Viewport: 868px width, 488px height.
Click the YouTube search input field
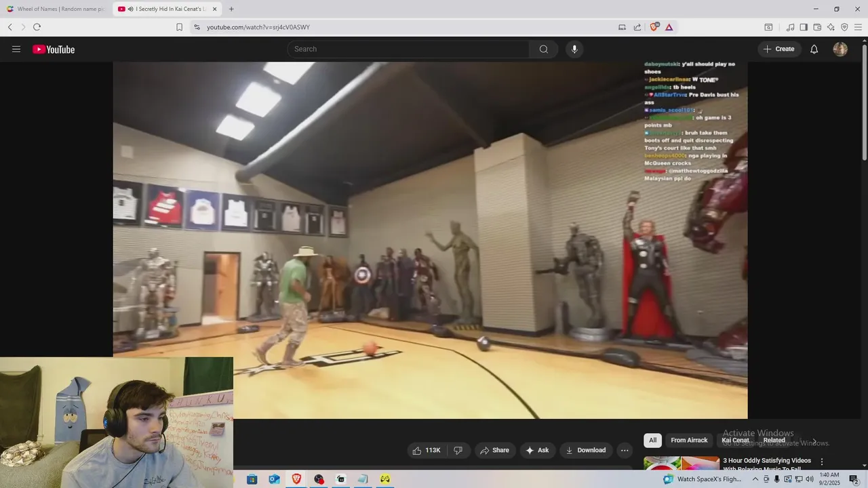tap(408, 49)
